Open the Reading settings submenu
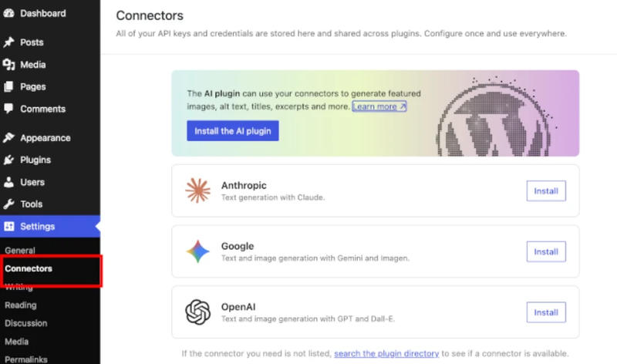Viewport: 617px width, 364px height. (x=21, y=305)
